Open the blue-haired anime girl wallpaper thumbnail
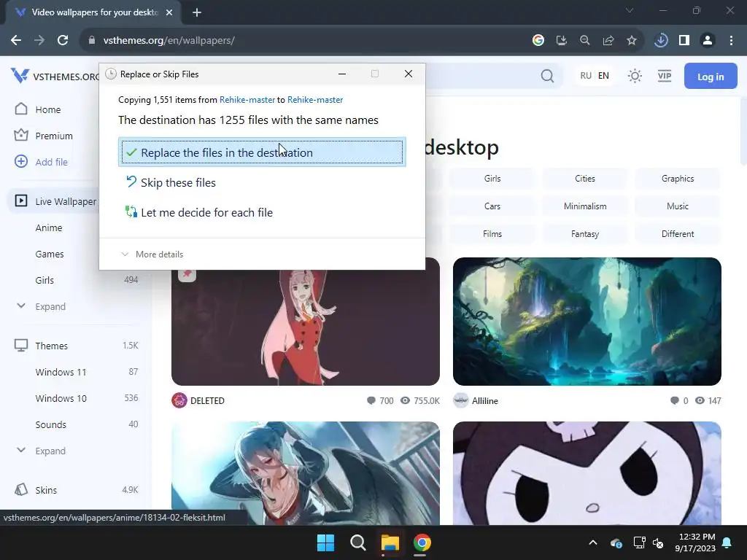 (x=306, y=472)
